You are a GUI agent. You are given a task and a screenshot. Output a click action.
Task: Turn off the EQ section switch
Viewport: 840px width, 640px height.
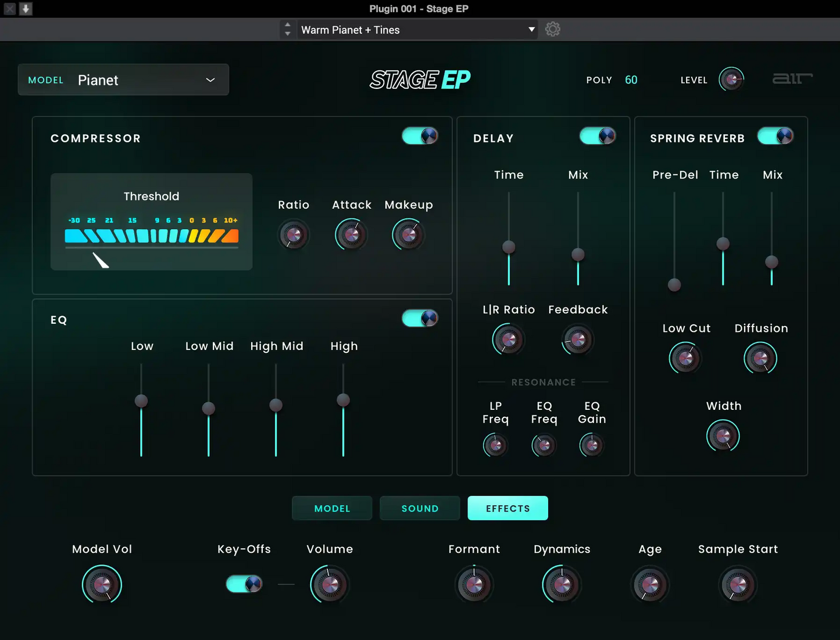click(x=420, y=319)
